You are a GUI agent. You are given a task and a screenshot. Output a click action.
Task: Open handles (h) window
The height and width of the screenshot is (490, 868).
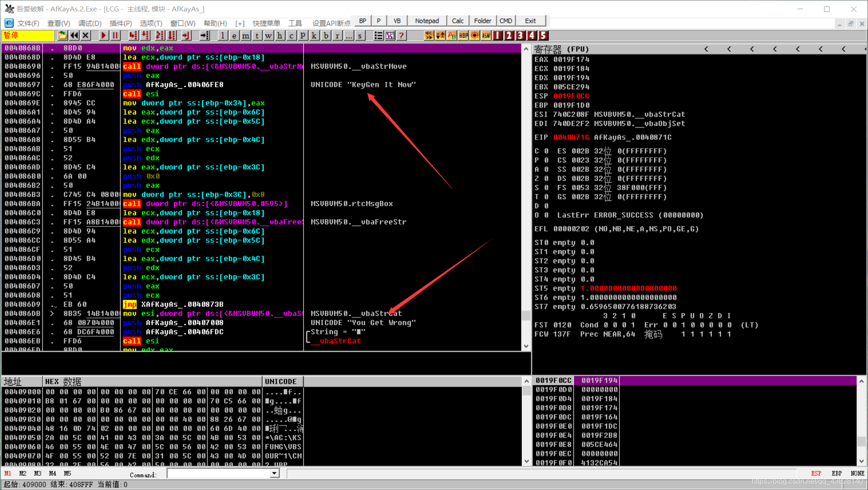[280, 36]
